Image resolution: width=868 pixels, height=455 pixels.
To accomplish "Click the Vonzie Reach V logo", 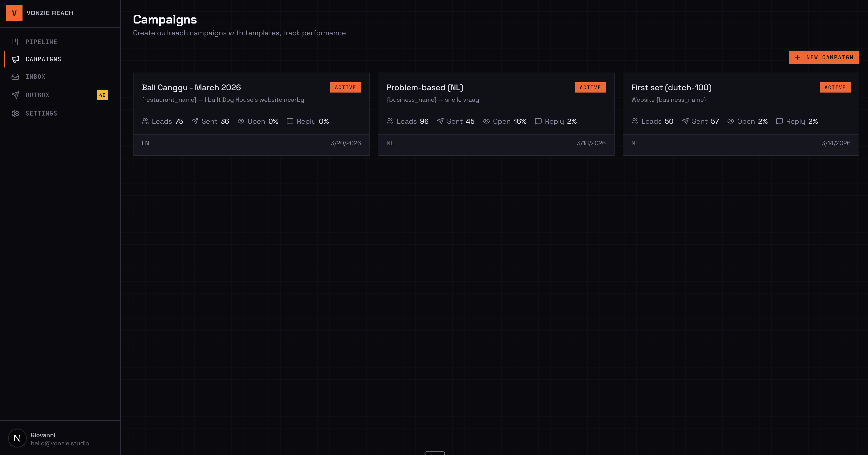I will click(x=15, y=13).
